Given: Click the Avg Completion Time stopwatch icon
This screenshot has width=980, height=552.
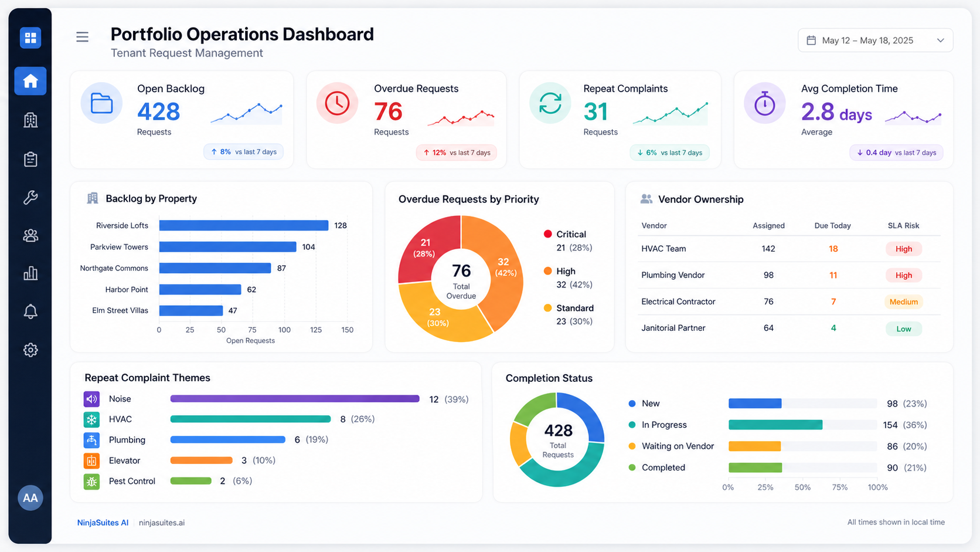Looking at the screenshot, I should (764, 103).
